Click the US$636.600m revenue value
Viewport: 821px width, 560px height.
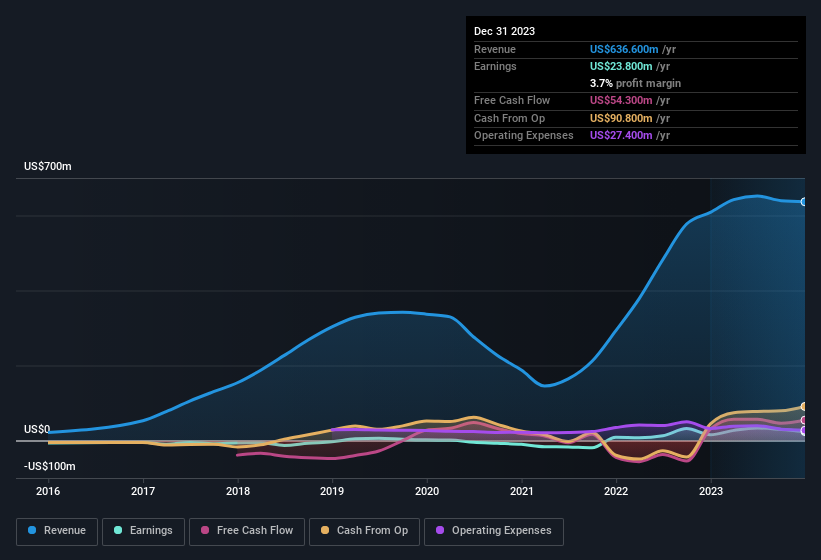[624, 49]
